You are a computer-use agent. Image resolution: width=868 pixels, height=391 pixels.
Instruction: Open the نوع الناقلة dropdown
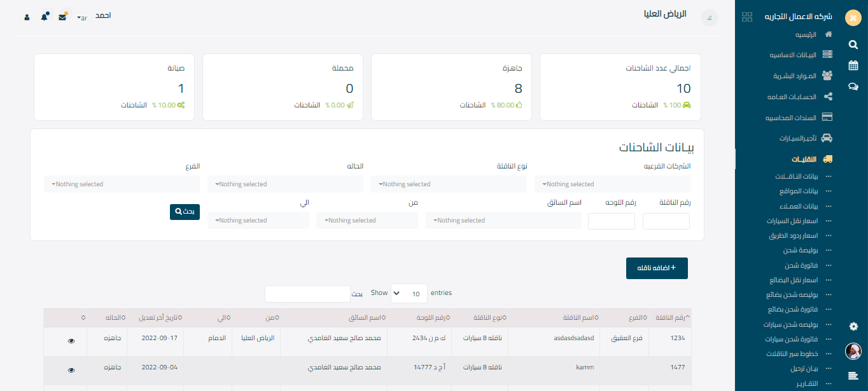(x=449, y=184)
